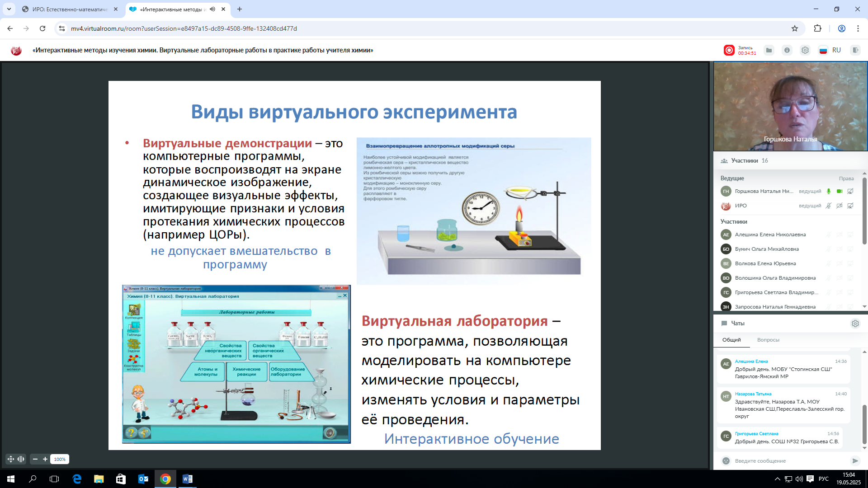This screenshot has height=488, width=868.
Task: Toggle screen sharing right for Горшкова Наталья
Action: [x=850, y=191]
